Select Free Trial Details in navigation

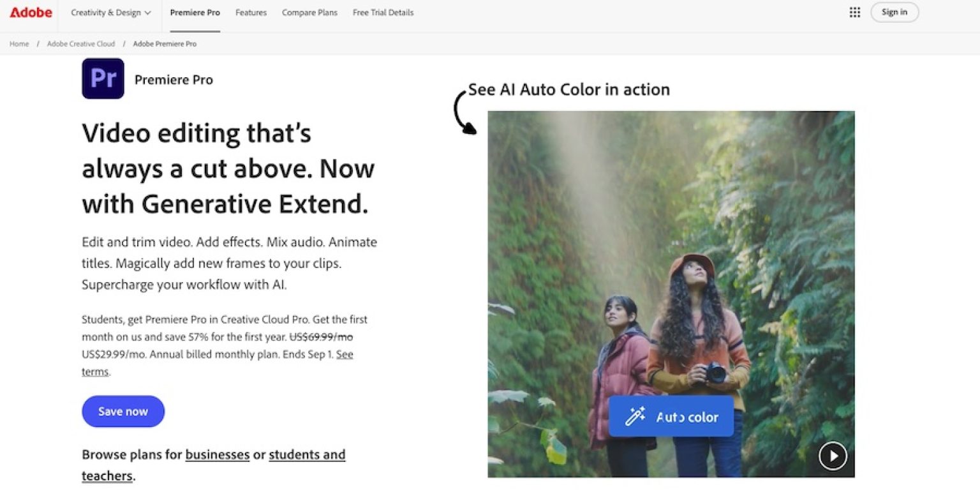(383, 13)
